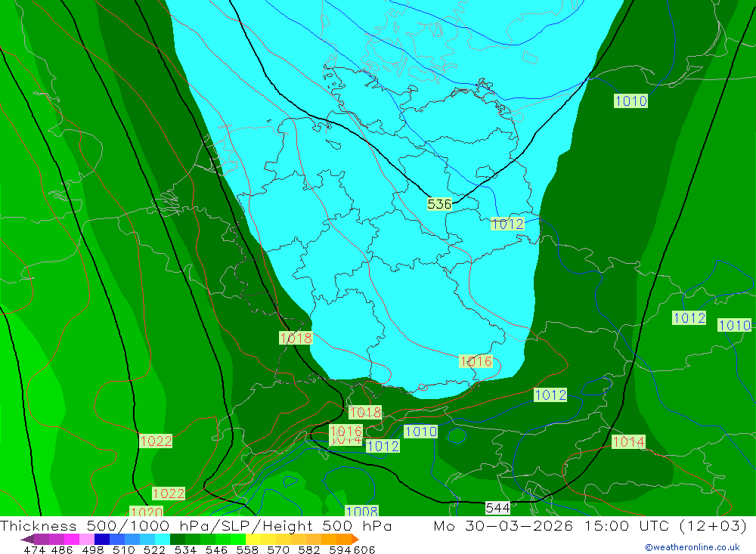Click the red 1016 label inside the cyan region
The width and height of the screenshot is (756, 554).
pos(476,361)
